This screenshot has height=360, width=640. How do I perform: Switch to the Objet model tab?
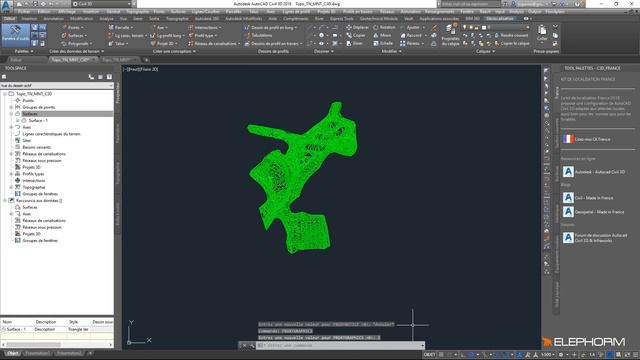[12, 353]
